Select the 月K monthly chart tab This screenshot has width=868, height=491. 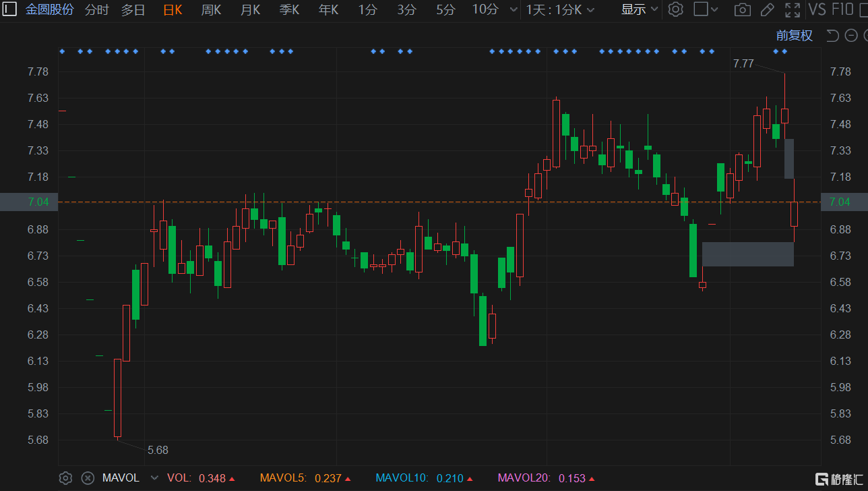coord(251,10)
